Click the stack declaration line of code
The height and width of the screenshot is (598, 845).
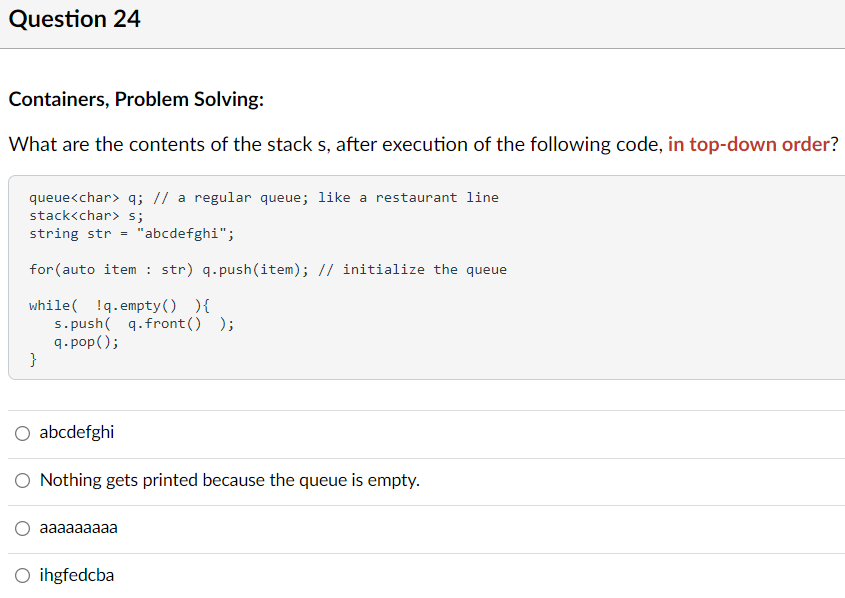[87, 215]
